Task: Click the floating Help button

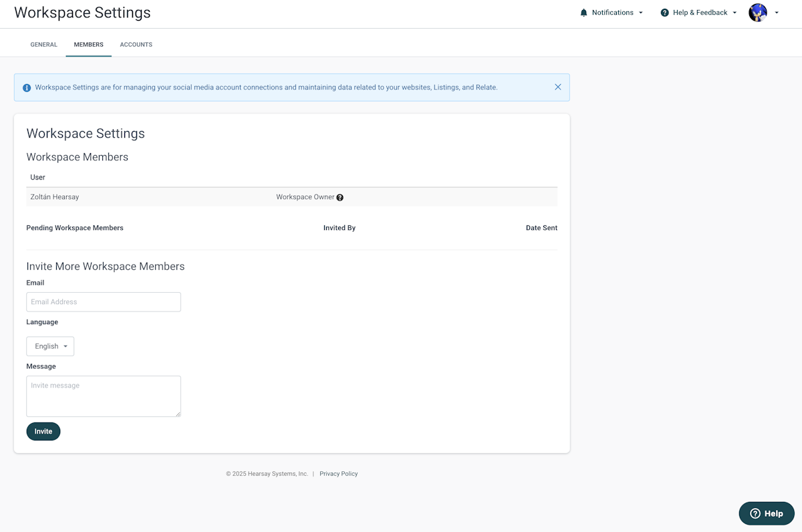Action: pyautogui.click(x=767, y=513)
